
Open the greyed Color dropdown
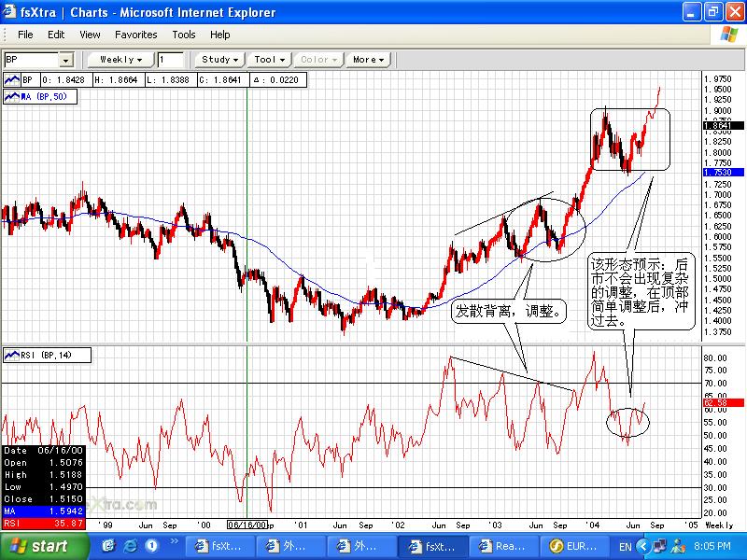[318, 60]
